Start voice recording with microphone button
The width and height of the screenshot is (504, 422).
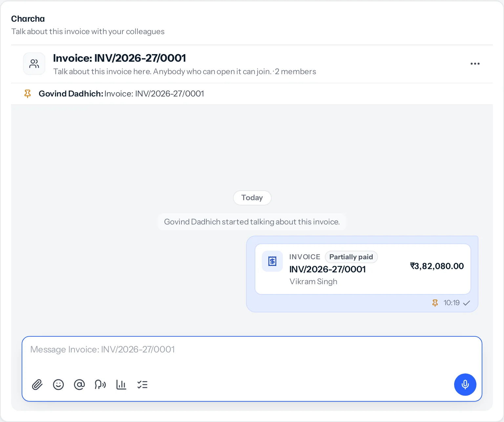(465, 385)
